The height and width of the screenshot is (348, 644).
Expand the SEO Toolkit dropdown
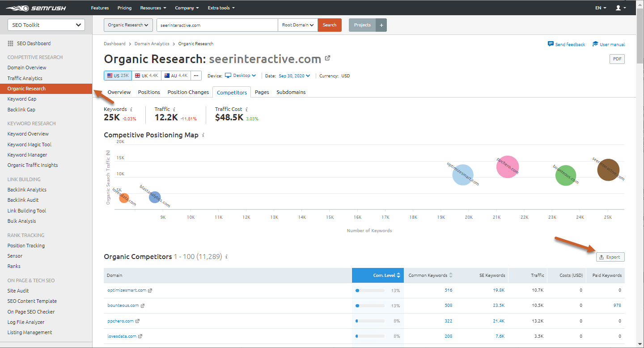point(46,25)
